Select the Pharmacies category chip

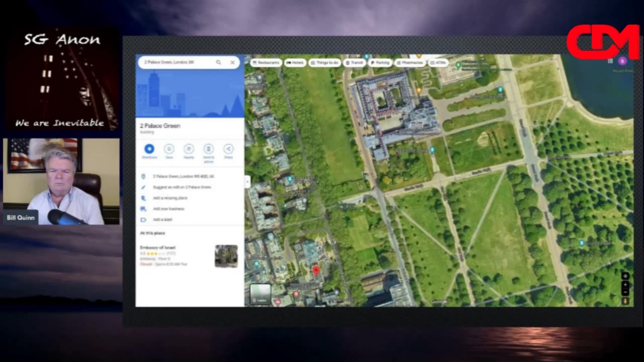[x=410, y=62]
